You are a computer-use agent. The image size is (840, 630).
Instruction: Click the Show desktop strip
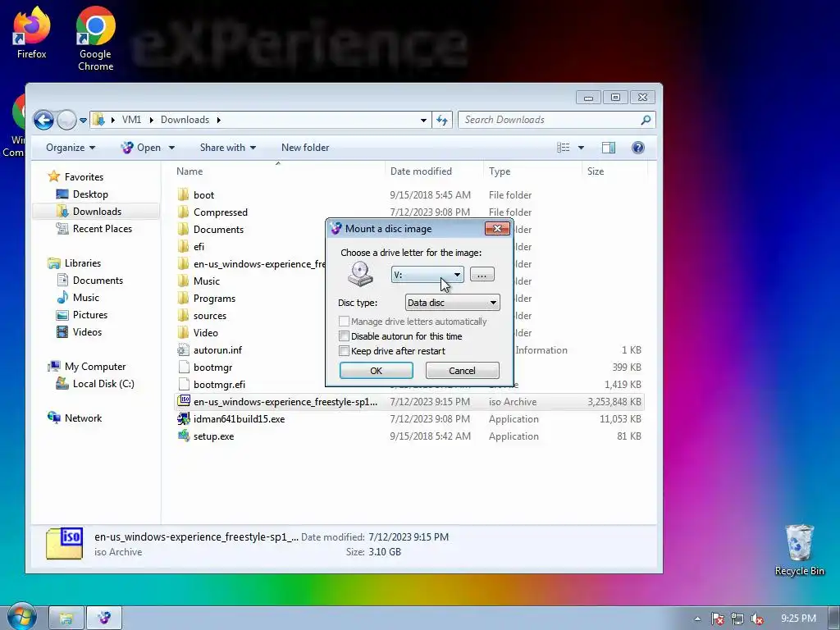pos(833,619)
